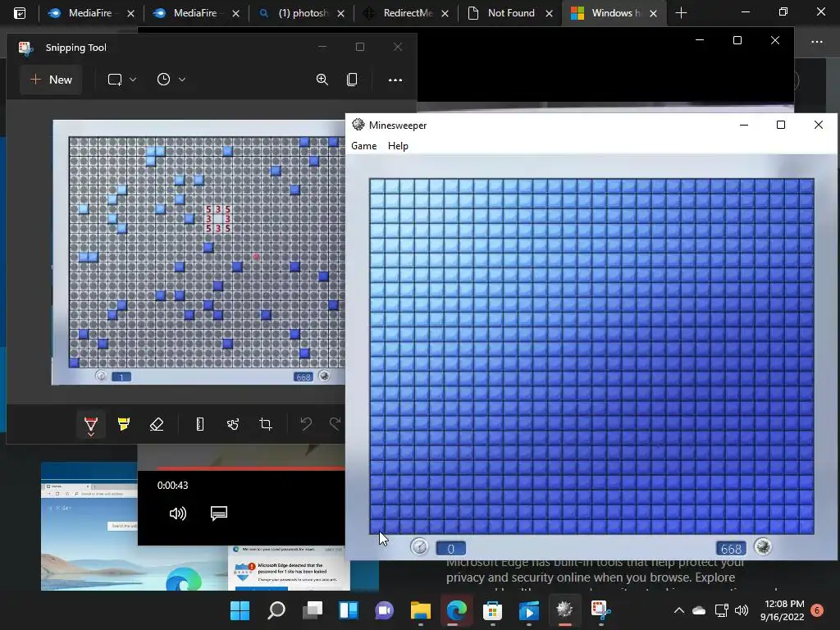Click the redo arrow in Snipping Tool

point(336,424)
